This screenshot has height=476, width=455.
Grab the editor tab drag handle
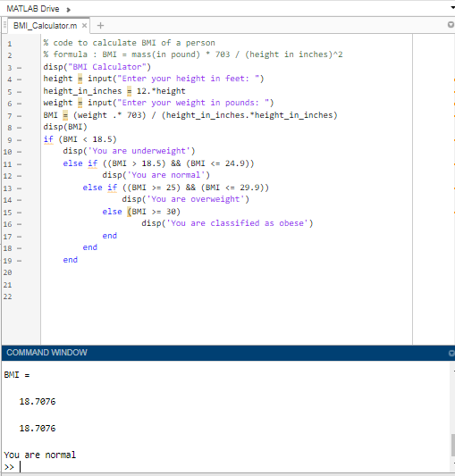point(4,25)
